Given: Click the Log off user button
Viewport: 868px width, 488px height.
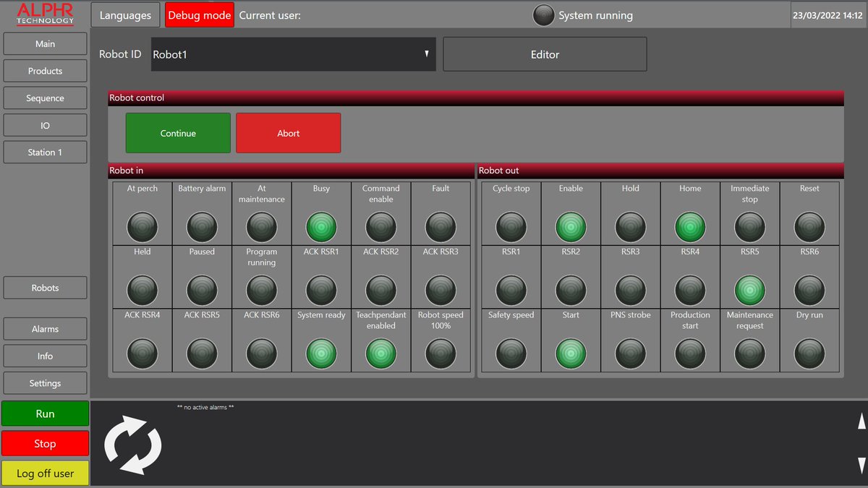Looking at the screenshot, I should (45, 474).
